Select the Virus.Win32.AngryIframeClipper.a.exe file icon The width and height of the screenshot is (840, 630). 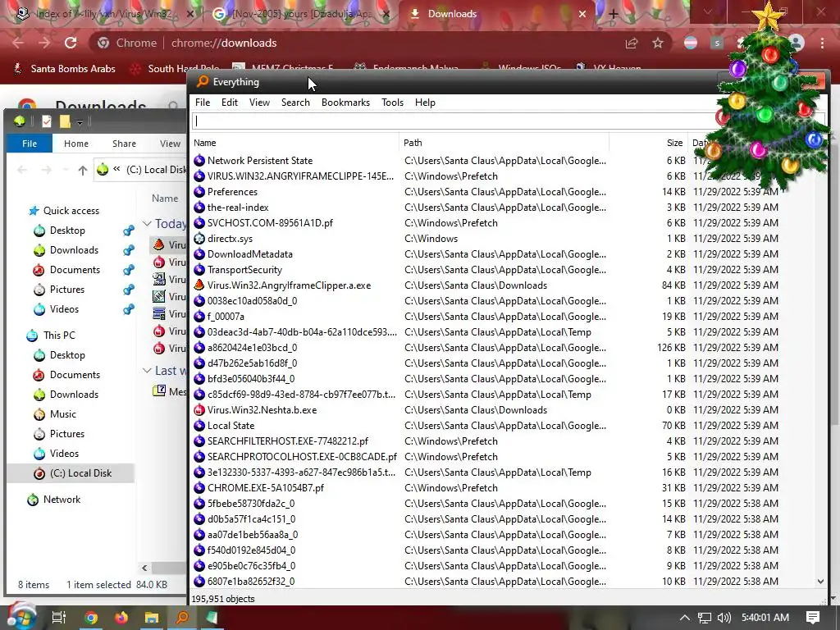[199, 285]
